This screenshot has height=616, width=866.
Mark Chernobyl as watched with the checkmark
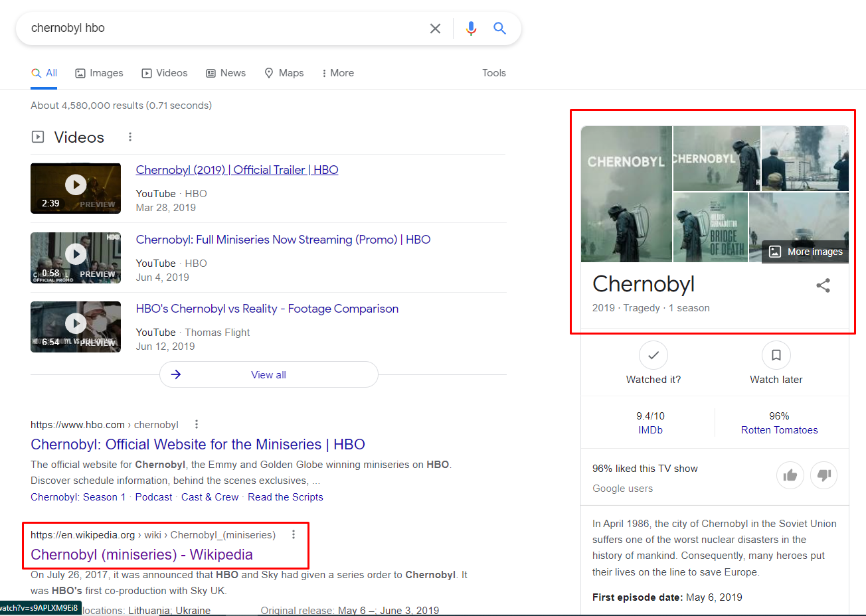point(653,355)
